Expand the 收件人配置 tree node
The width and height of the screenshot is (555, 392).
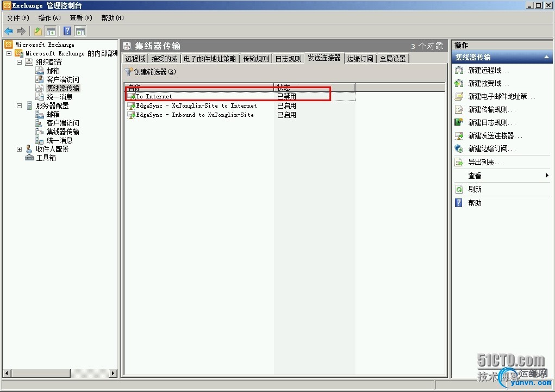coord(20,149)
